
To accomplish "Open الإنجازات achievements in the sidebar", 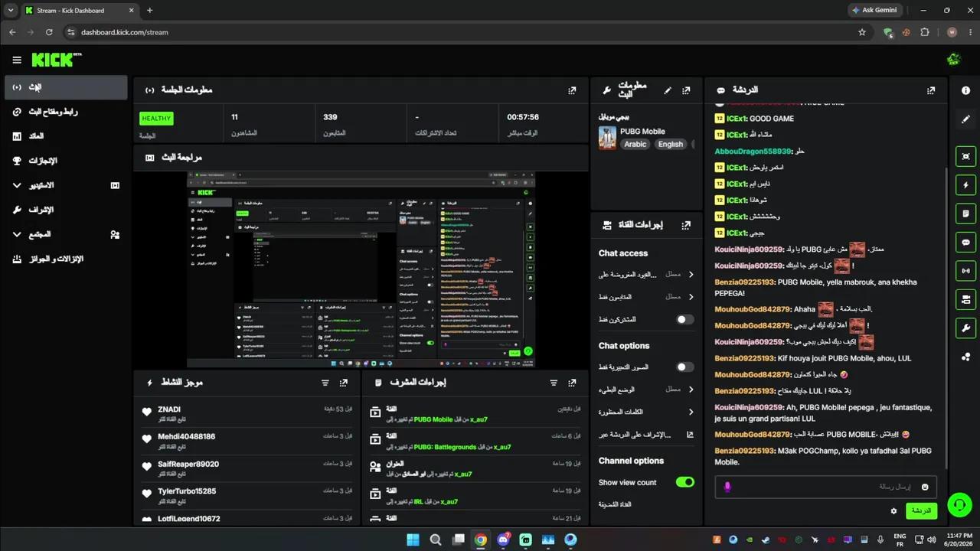I will tap(66, 161).
